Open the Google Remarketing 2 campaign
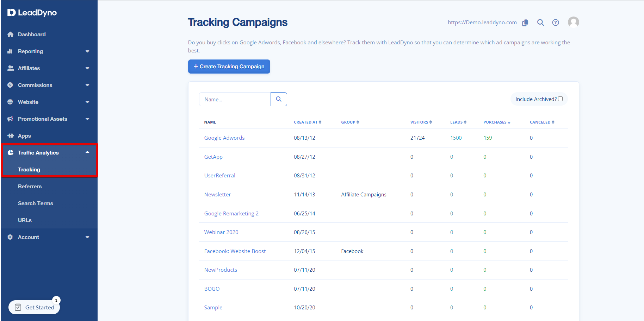Image resolution: width=644 pixels, height=321 pixels. click(231, 214)
